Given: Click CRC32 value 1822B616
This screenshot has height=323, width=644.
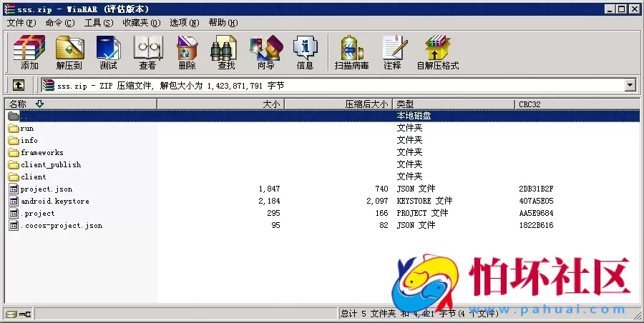Looking at the screenshot, I should pos(536,225).
